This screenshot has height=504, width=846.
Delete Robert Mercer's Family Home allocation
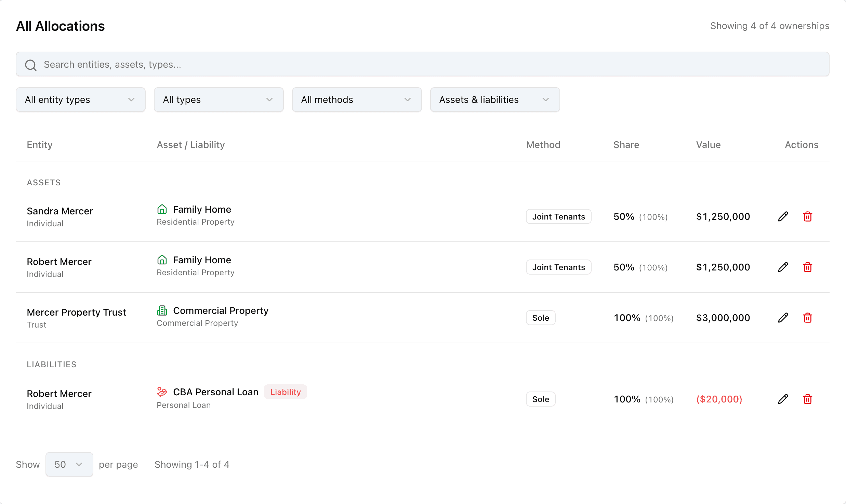pyautogui.click(x=807, y=267)
